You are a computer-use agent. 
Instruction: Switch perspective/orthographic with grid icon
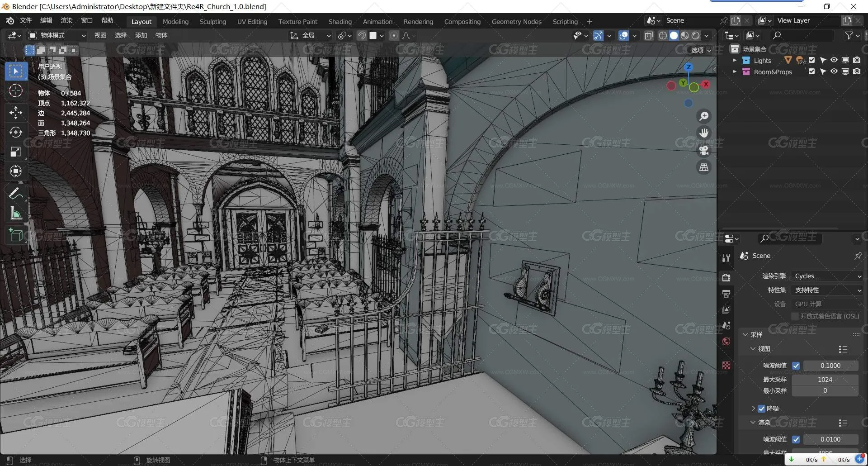704,167
